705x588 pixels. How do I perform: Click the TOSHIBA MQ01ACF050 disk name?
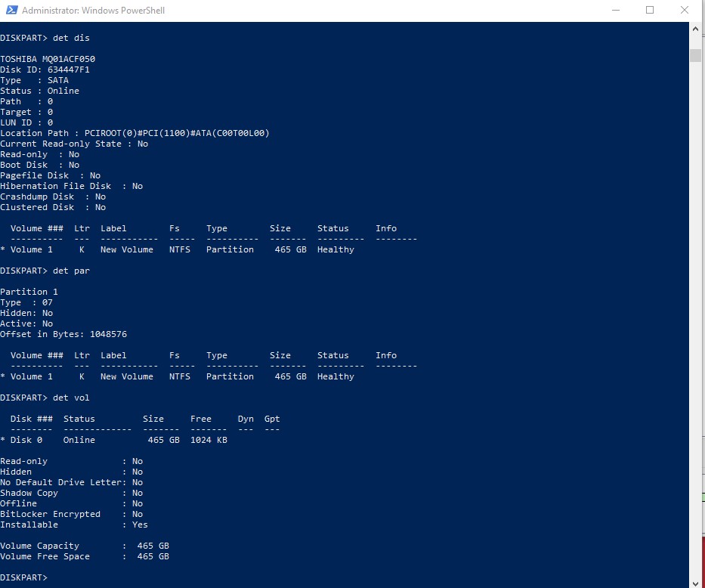point(48,59)
